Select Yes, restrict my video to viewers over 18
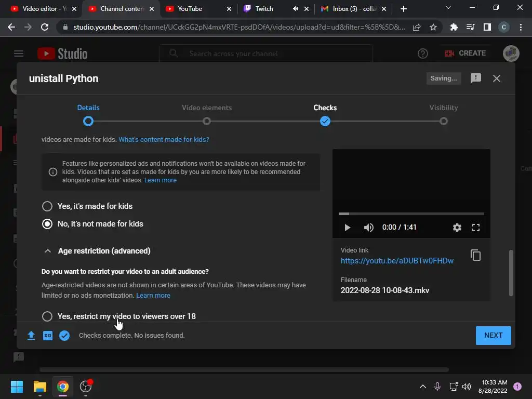Viewport: 532px width, 399px height. pos(119,316)
